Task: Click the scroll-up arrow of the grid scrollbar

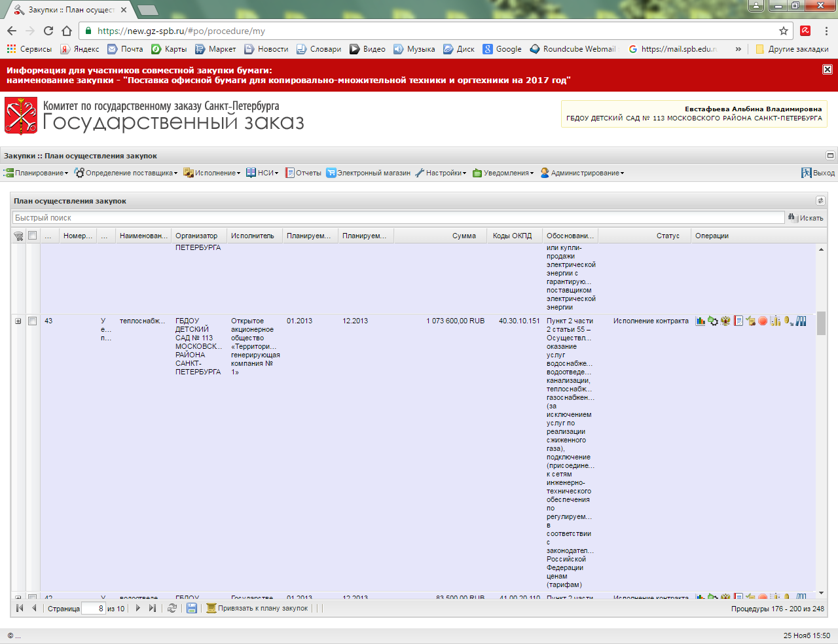Action: 821,249
